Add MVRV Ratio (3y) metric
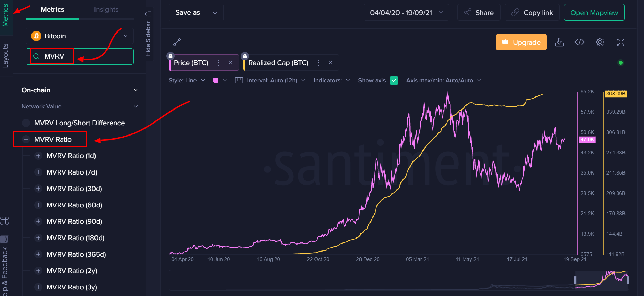Screen dimensions: 644x296 coord(38,287)
